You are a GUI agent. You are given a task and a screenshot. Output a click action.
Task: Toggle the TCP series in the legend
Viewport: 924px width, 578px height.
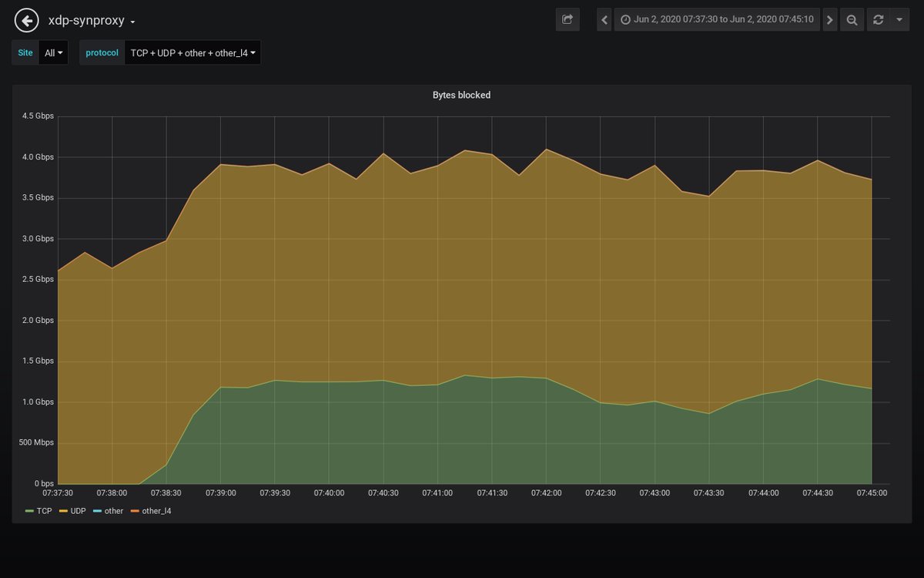pos(44,510)
